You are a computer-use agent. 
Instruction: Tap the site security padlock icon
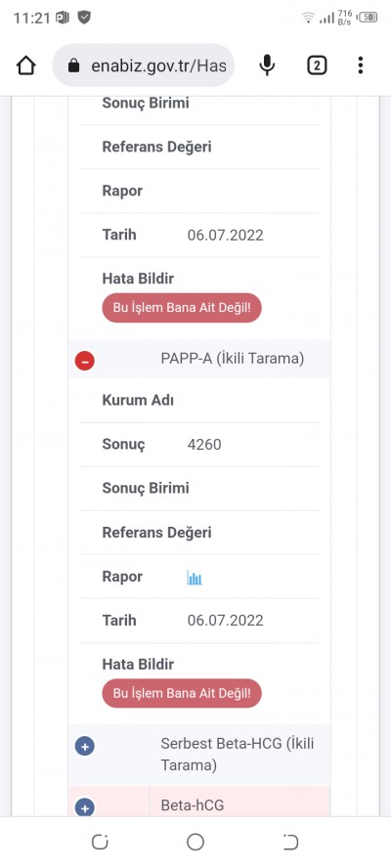(73, 66)
